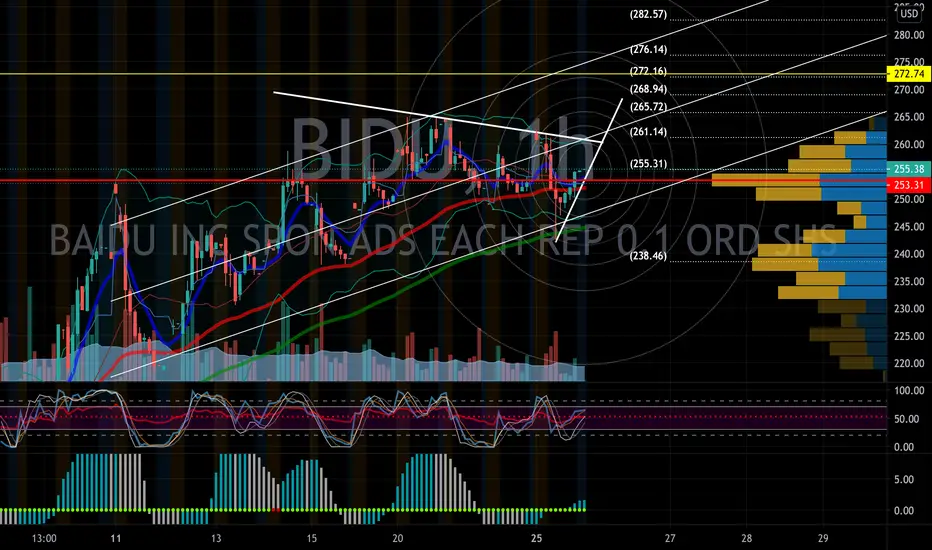Click the 250.00 price axis tick
The width and height of the screenshot is (932, 550).
909,199
